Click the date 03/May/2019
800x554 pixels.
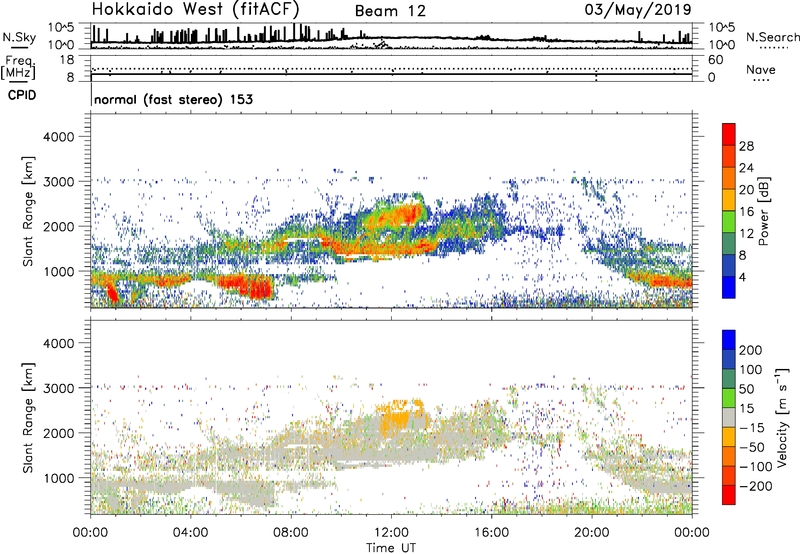638,10
